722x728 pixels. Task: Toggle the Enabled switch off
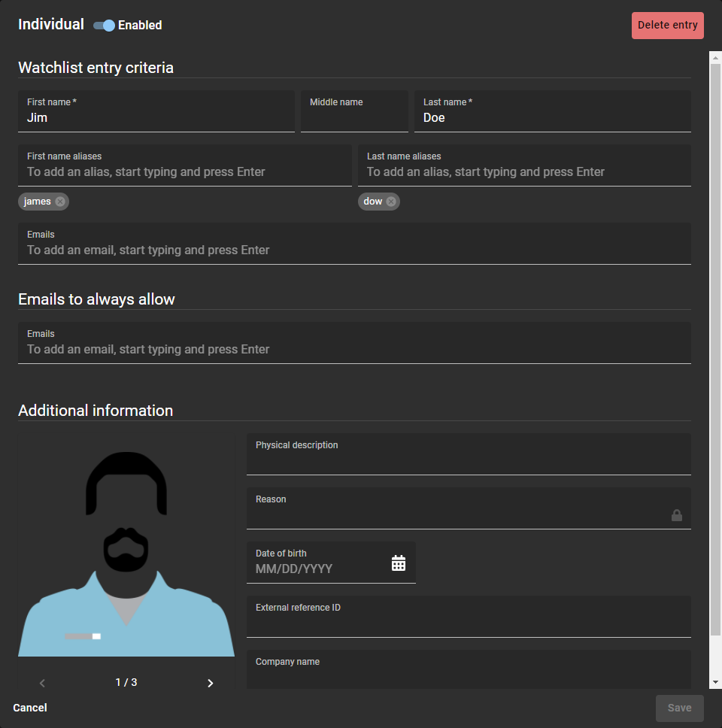point(104,26)
